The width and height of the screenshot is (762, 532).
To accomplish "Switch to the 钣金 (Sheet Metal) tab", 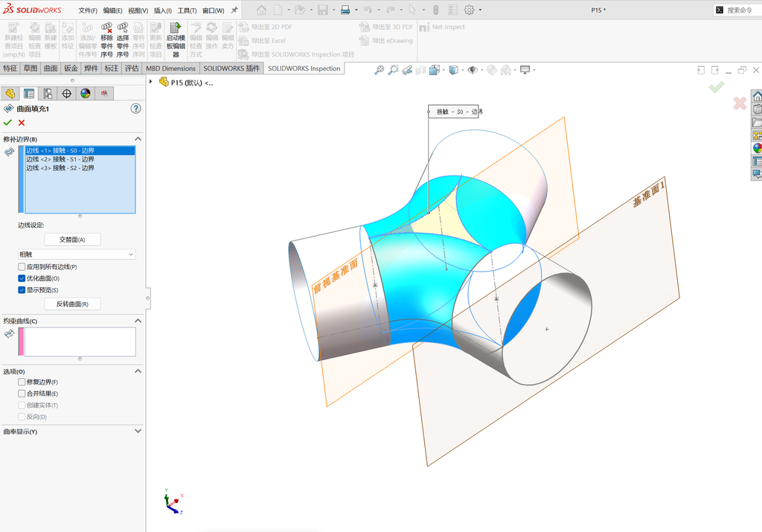I will 71,68.
